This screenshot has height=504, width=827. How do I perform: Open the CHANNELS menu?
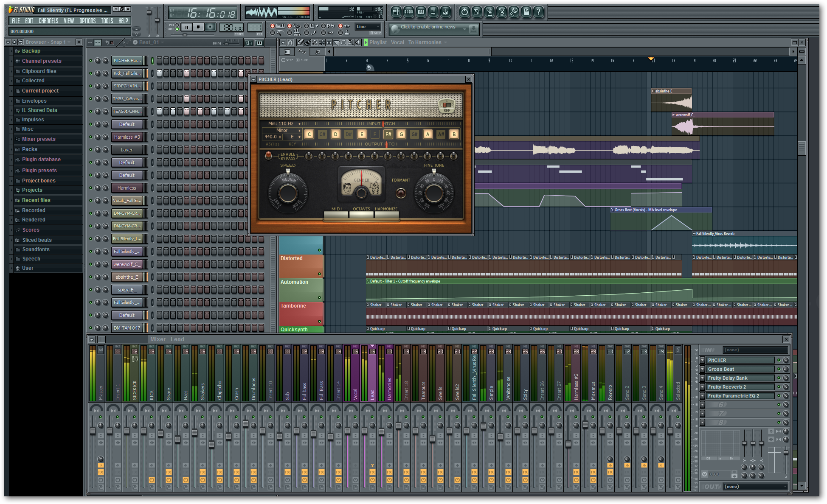[48, 21]
